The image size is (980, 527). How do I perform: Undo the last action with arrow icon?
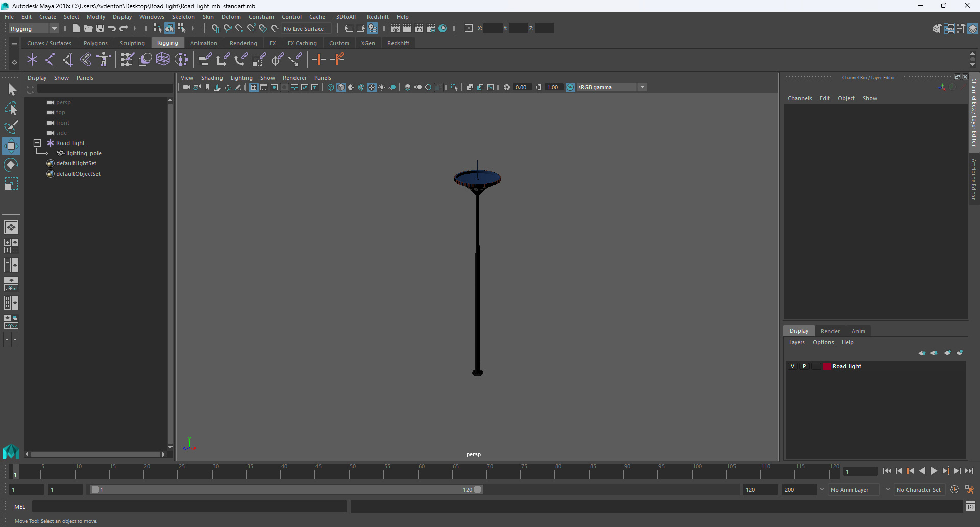tap(112, 29)
